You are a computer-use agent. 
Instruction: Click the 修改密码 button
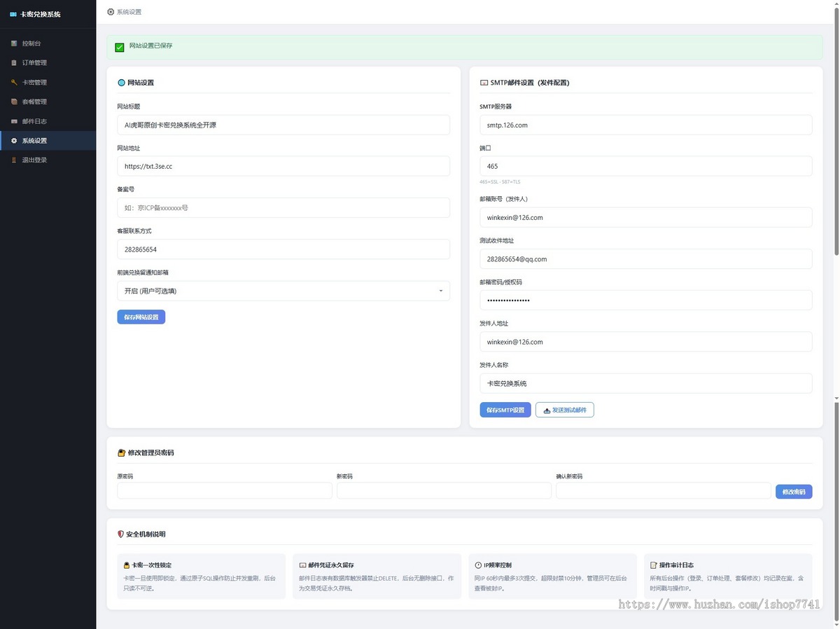794,492
